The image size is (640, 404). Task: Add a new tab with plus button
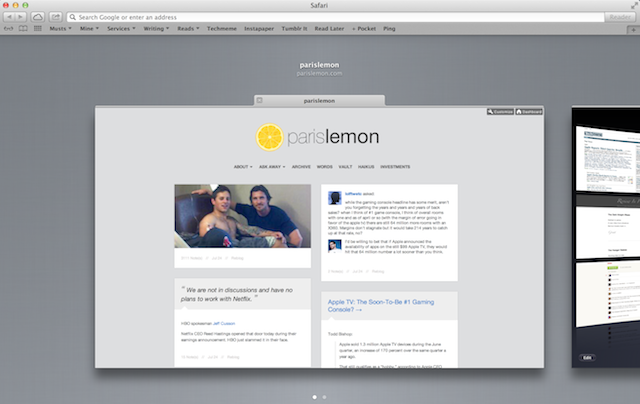point(633,30)
